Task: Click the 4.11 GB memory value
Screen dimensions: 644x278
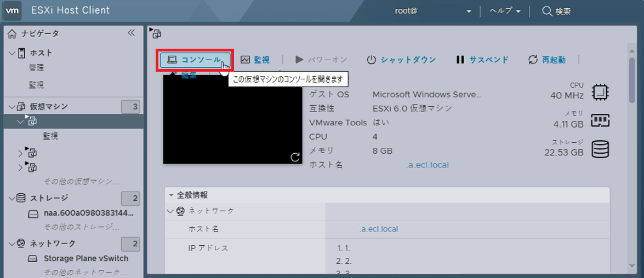Action: [x=568, y=124]
